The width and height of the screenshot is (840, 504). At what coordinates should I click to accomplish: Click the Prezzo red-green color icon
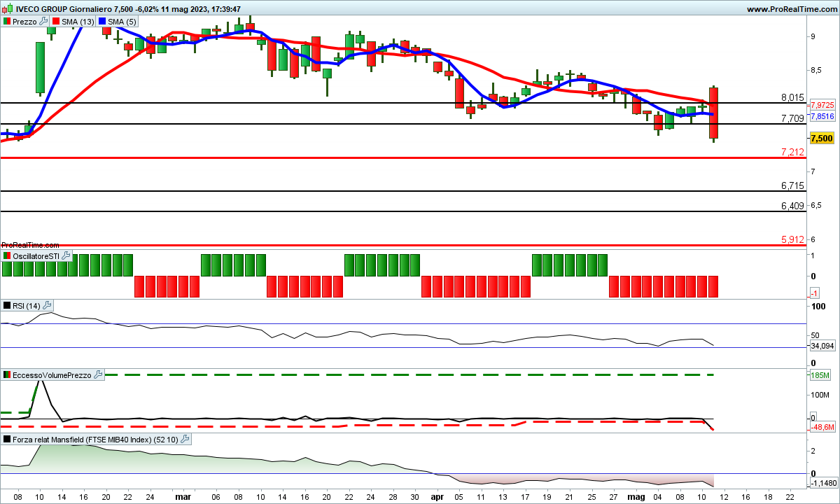coord(7,22)
